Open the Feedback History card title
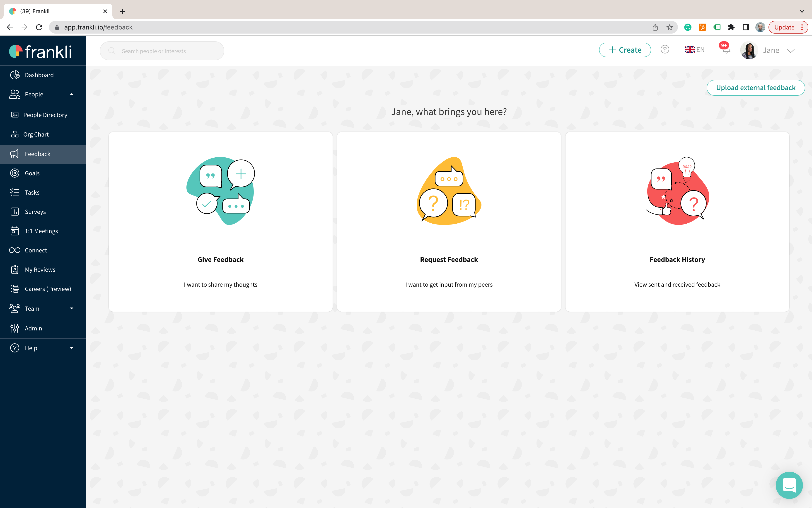This screenshot has width=812, height=508. pos(677,259)
